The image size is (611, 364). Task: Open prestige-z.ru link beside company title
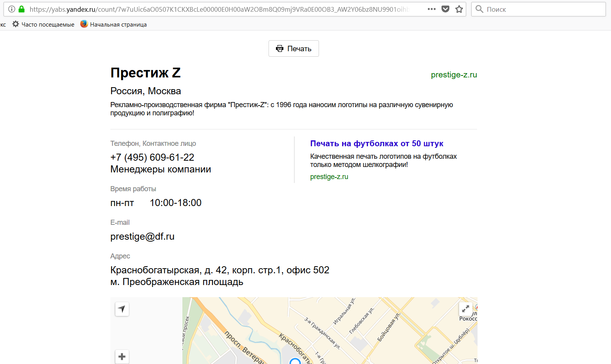point(454,75)
